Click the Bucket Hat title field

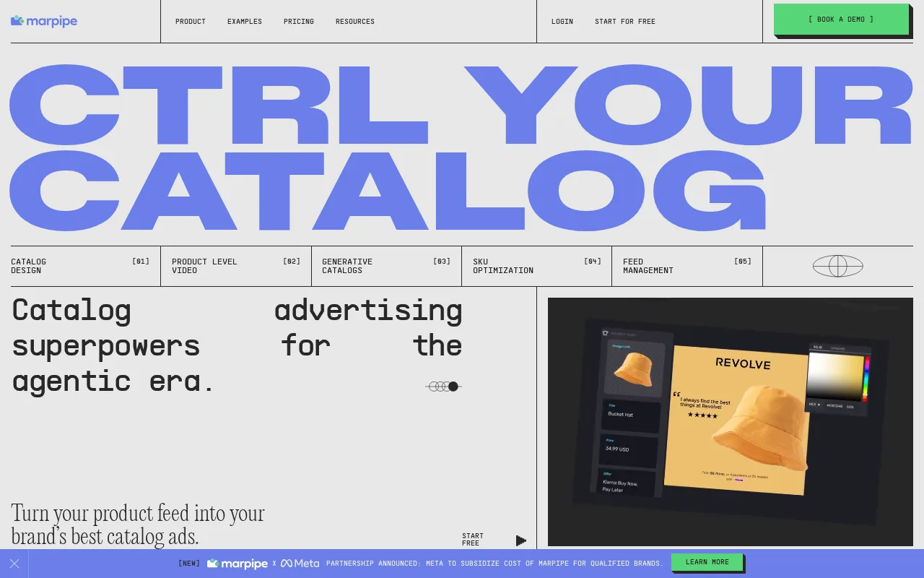(x=632, y=415)
